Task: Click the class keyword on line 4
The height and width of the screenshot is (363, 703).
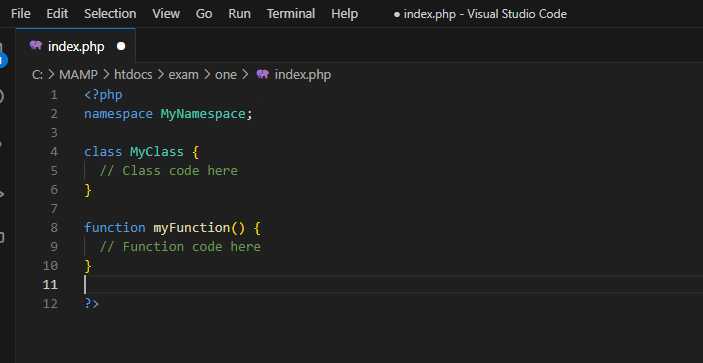Action: [x=103, y=152]
